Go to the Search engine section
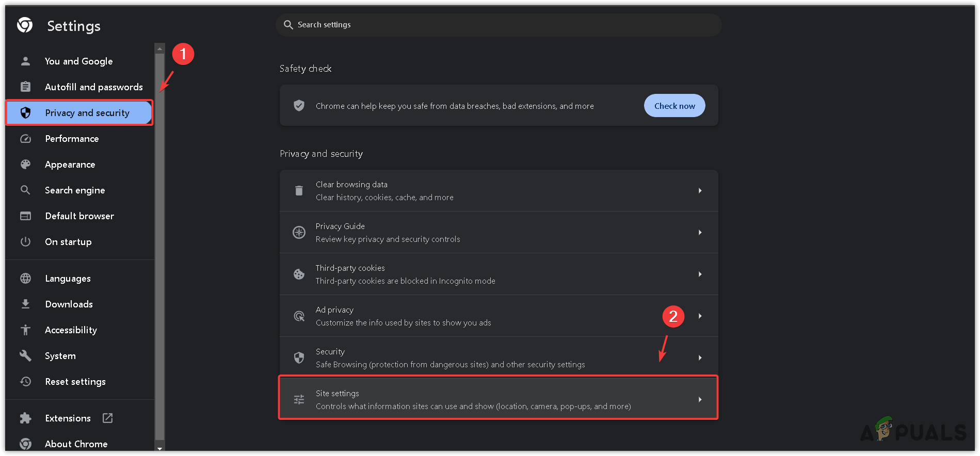This screenshot has height=456, width=980. click(x=75, y=190)
